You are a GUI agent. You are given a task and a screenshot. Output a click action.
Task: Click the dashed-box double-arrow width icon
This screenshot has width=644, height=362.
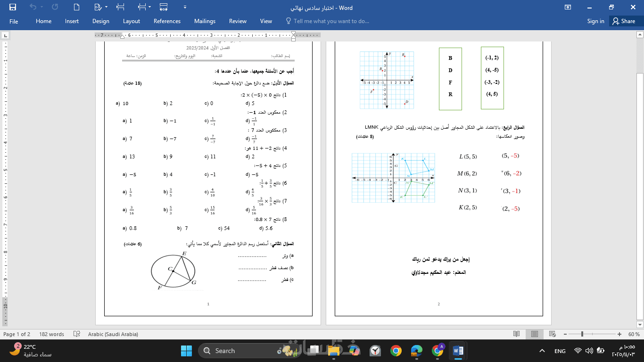pyautogui.click(x=164, y=8)
